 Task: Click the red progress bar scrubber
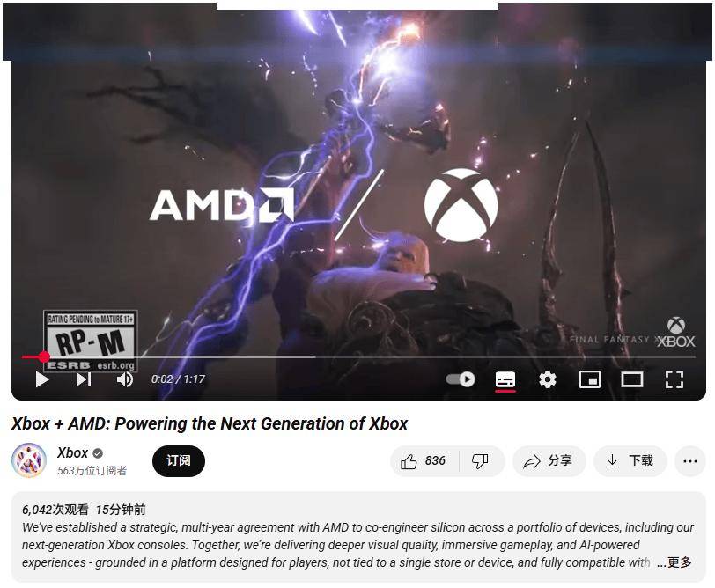pos(44,356)
